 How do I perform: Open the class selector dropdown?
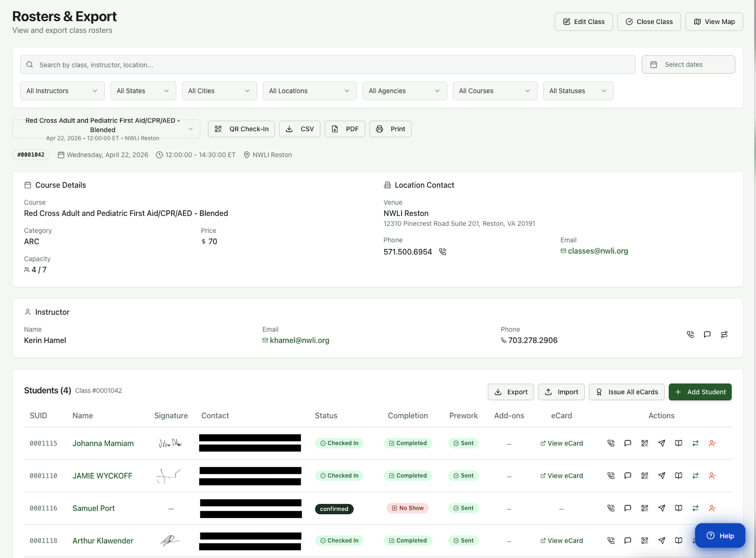click(x=106, y=129)
